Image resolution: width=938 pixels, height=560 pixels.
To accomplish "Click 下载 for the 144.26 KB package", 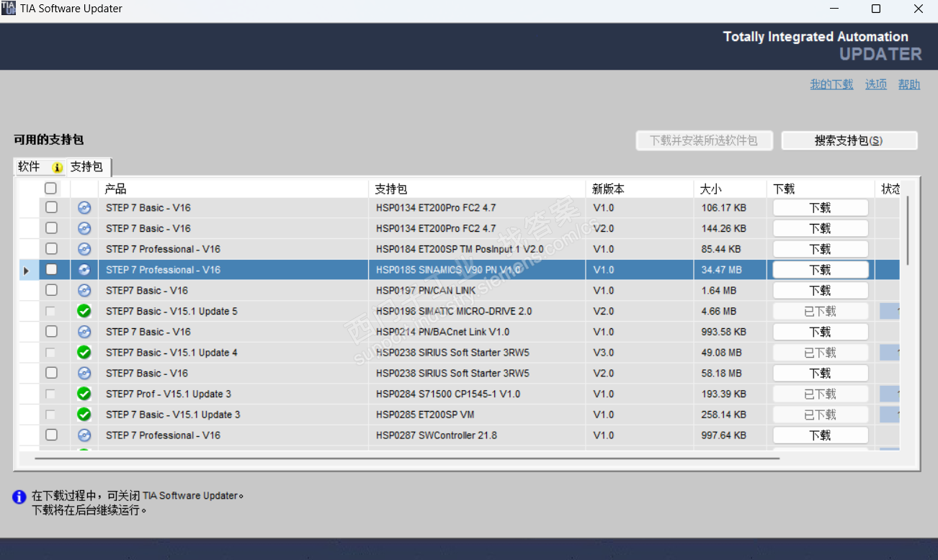I will coord(821,228).
